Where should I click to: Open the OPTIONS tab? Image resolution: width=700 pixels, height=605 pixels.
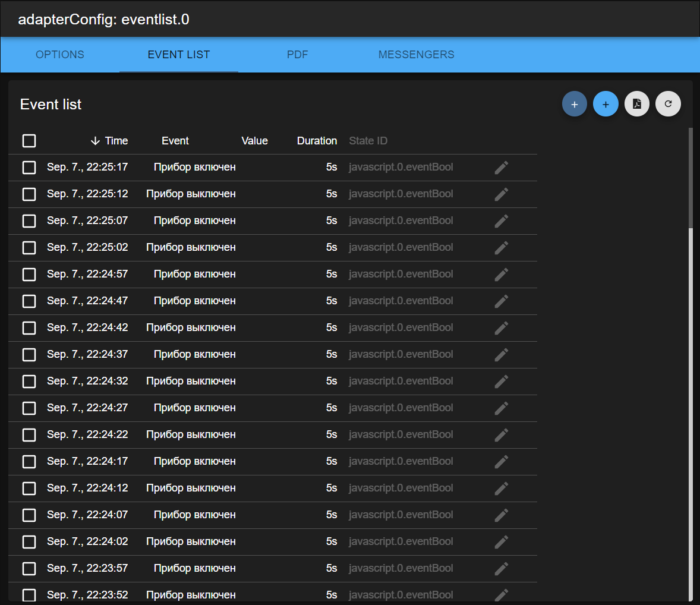pos(60,55)
